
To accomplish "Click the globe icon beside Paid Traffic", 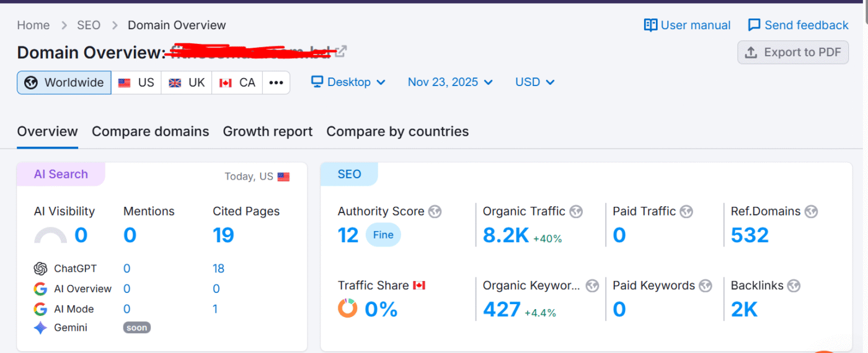I will click(686, 212).
